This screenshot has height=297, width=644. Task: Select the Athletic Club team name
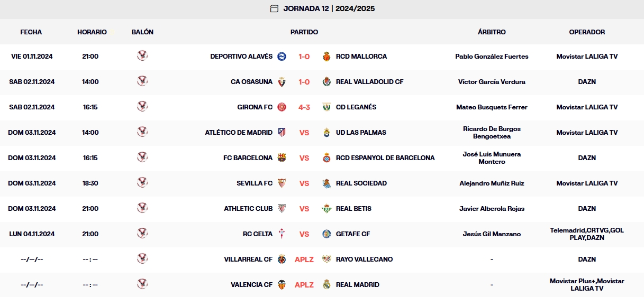(248, 209)
